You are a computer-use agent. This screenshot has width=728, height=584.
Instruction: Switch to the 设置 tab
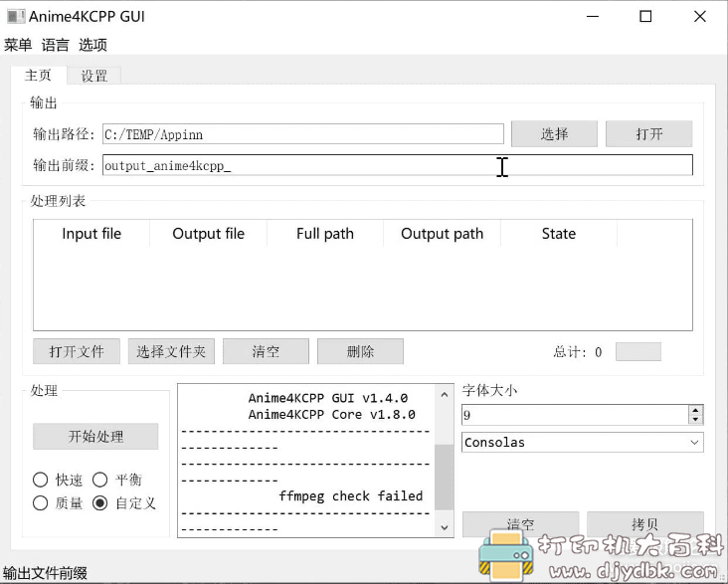tap(94, 76)
